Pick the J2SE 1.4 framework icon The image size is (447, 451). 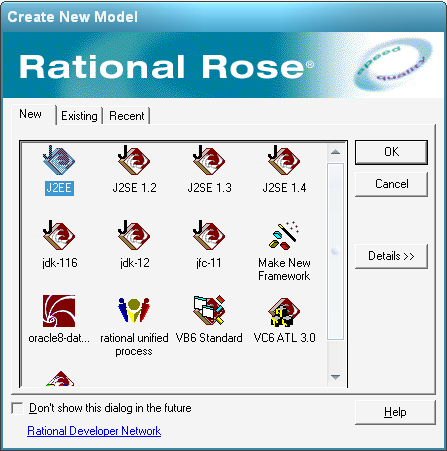click(x=284, y=160)
